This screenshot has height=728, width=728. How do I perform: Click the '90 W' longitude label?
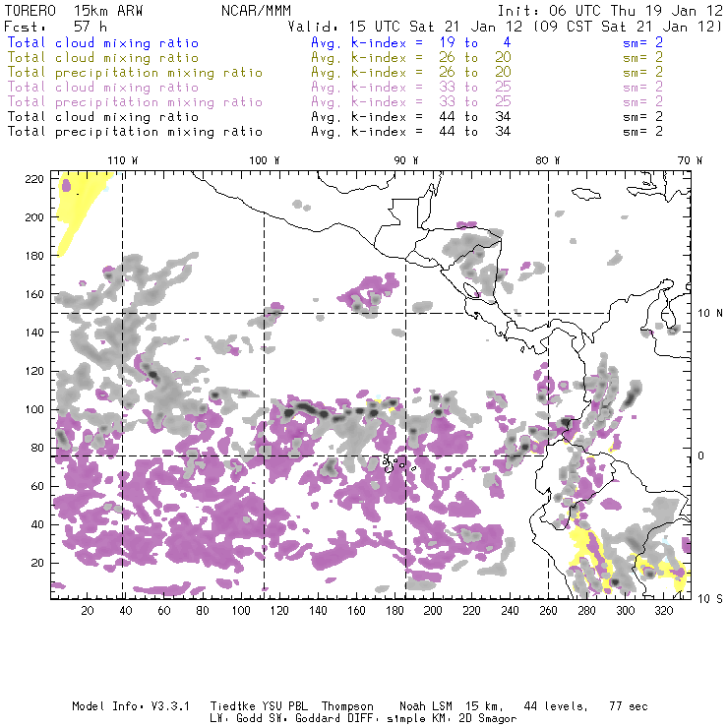pyautogui.click(x=406, y=160)
